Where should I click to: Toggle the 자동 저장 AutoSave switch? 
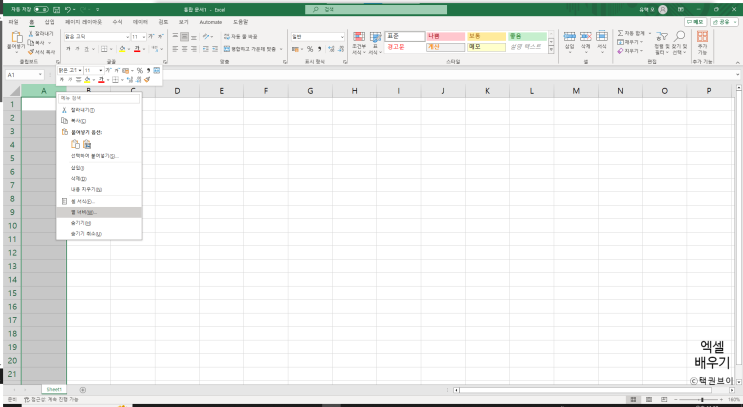click(x=41, y=9)
